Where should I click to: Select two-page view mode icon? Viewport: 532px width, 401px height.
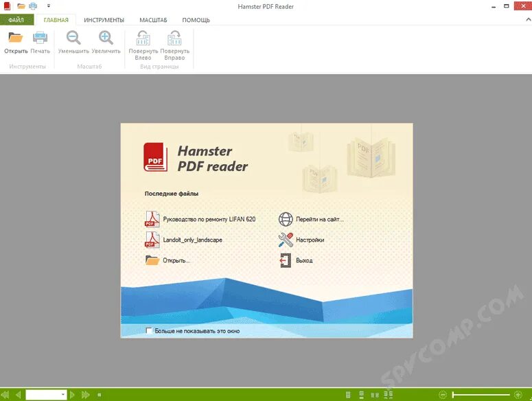[375, 395]
